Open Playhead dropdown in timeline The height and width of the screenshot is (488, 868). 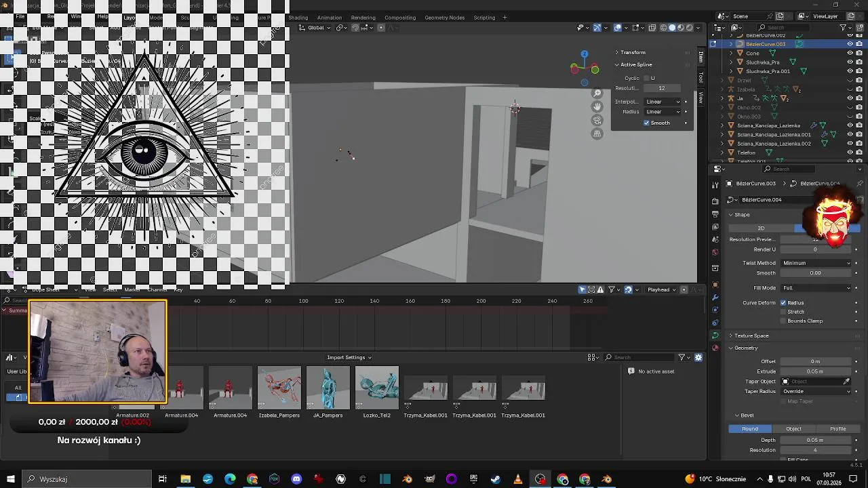tap(662, 289)
